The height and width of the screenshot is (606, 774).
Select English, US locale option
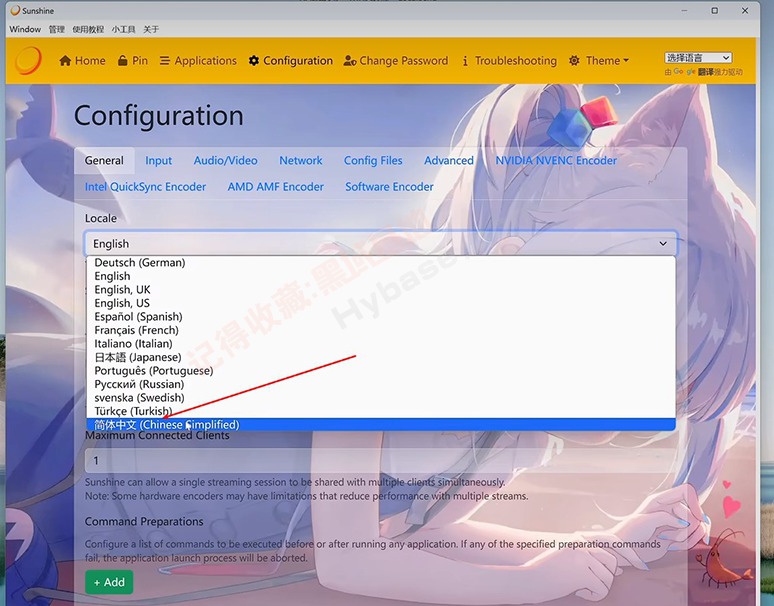pyautogui.click(x=381, y=303)
